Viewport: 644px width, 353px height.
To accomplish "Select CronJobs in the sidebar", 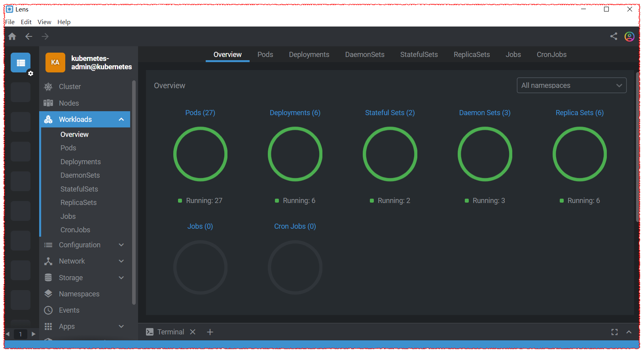I will 76,230.
